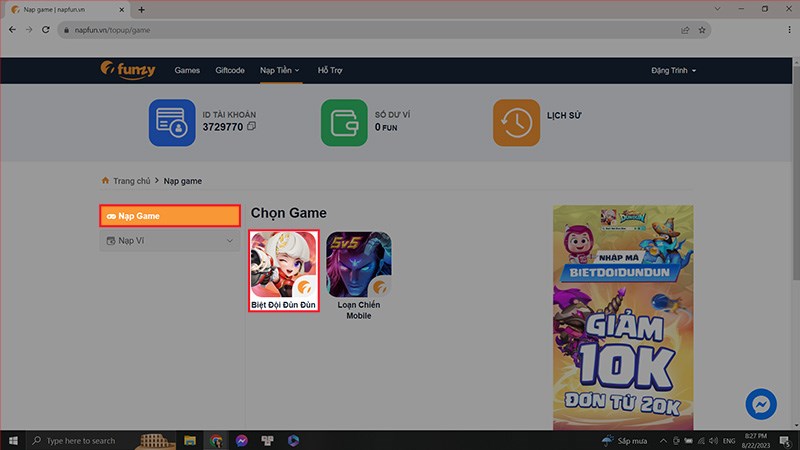This screenshot has width=800, height=450.
Task: Go to Trang chủ breadcrumb link
Action: pyautogui.click(x=132, y=181)
